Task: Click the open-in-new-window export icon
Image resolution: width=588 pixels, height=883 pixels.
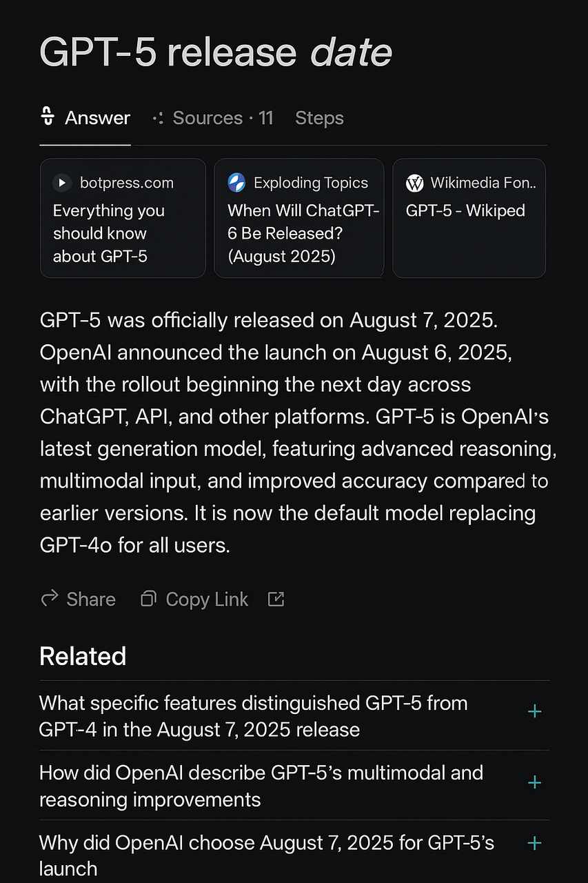Action: point(276,599)
